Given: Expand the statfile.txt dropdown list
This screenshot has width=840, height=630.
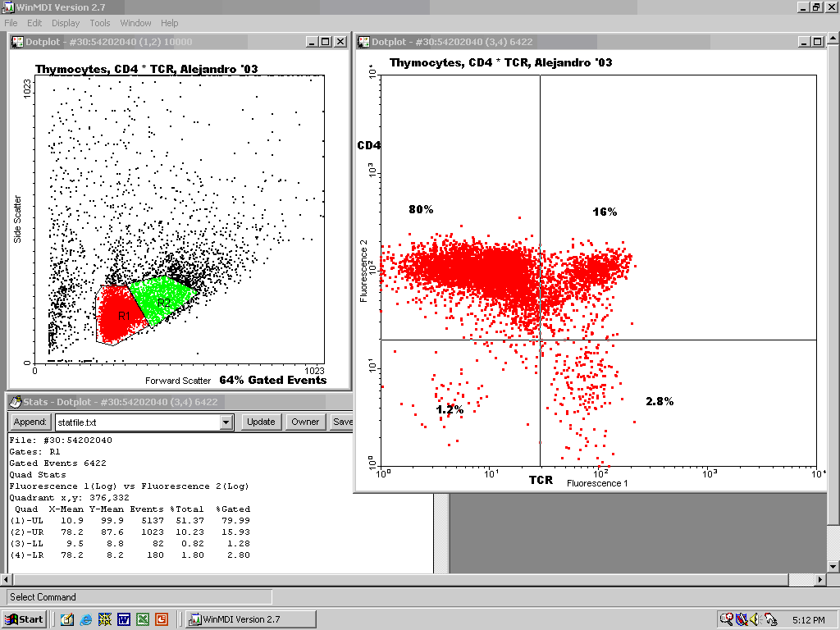Looking at the screenshot, I should click(226, 422).
